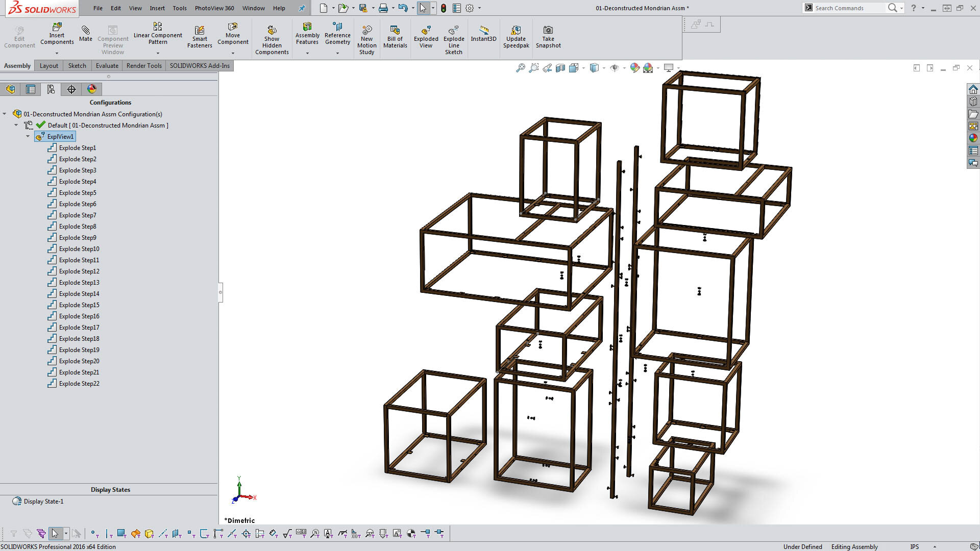
Task: Expand Reference Geometry dropdown arrow
Action: pyautogui.click(x=337, y=53)
